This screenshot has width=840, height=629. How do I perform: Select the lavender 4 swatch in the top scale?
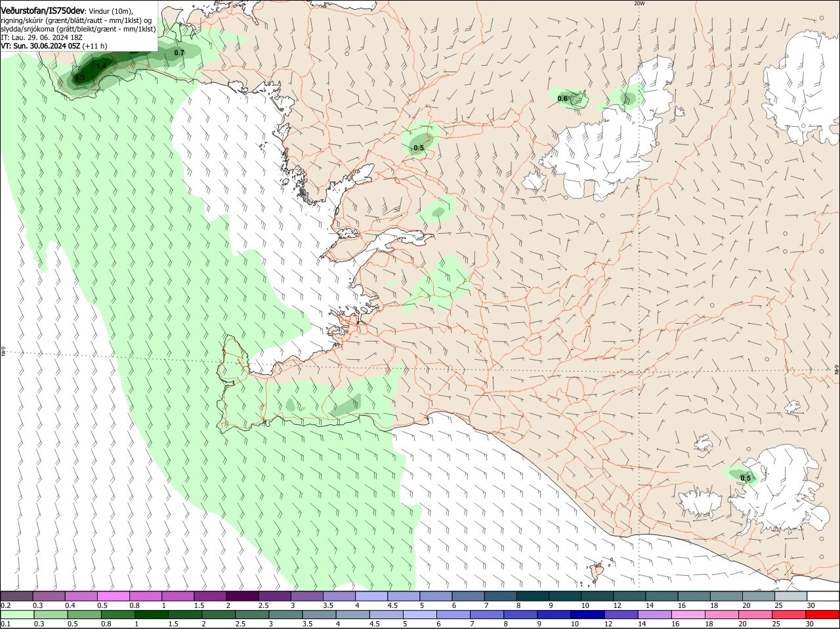[371, 596]
